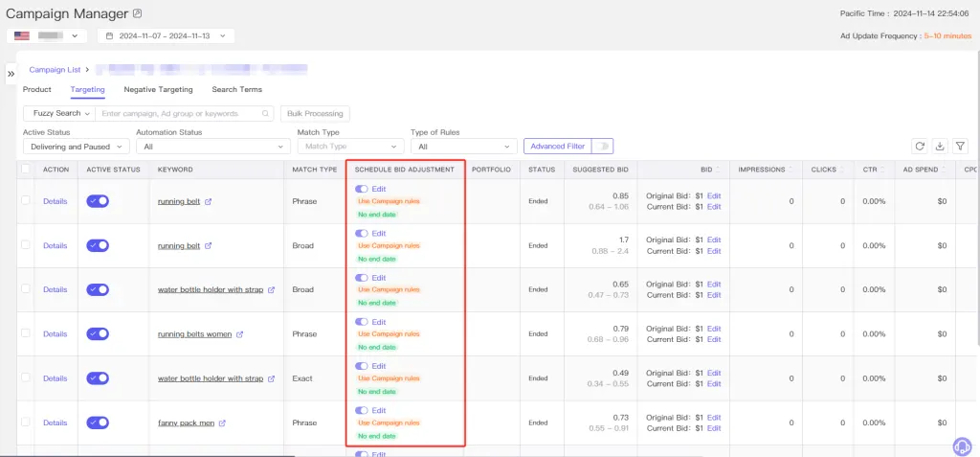This screenshot has width=980, height=457.
Task: Click the calendar icon in date range picker
Action: (x=109, y=36)
